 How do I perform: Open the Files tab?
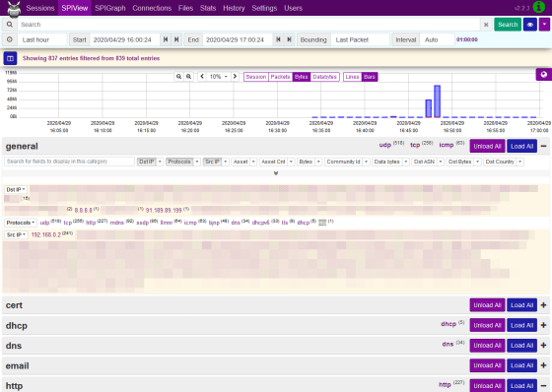(x=185, y=8)
